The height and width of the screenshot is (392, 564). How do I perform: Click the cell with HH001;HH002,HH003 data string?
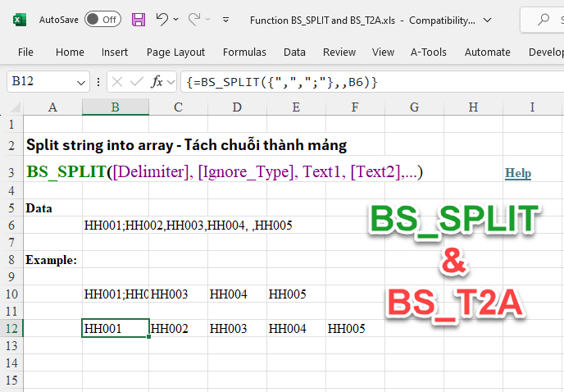pyautogui.click(x=188, y=226)
